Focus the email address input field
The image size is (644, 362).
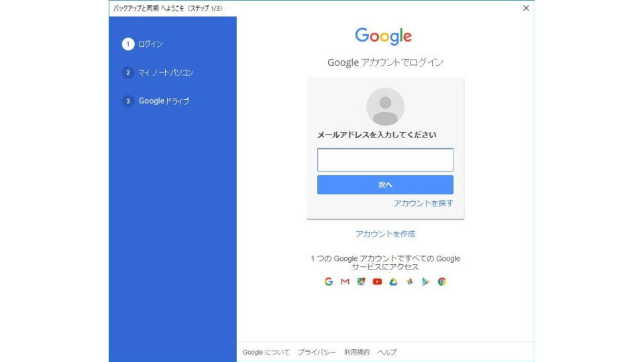(x=385, y=160)
